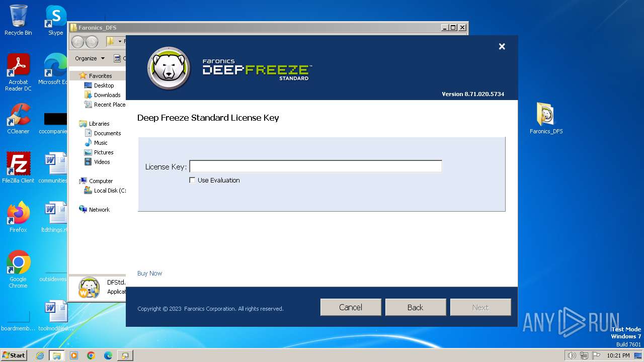Close the Deep Freeze setup dialog
The height and width of the screenshot is (362, 644).
pyautogui.click(x=502, y=46)
